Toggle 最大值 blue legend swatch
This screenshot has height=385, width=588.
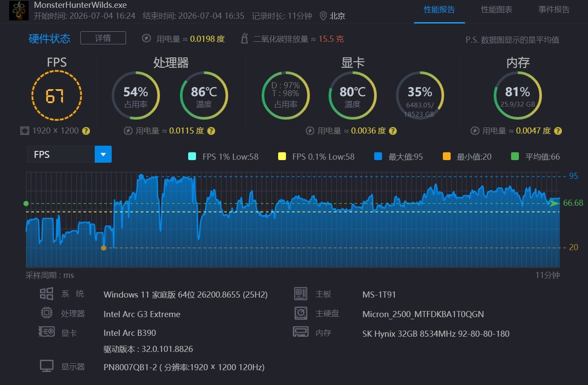pyautogui.click(x=378, y=157)
